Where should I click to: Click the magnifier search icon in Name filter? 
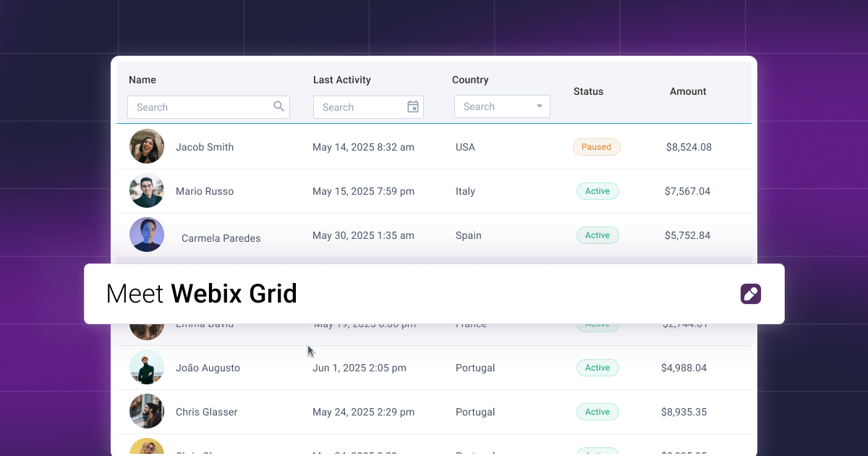point(279,106)
